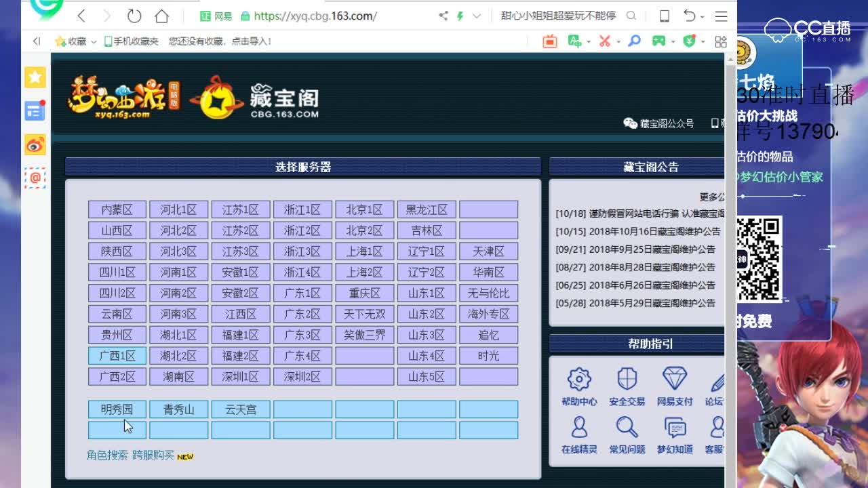Image resolution: width=868 pixels, height=488 pixels.
Task: Select the 内蒙区 server region
Action: click(117, 210)
